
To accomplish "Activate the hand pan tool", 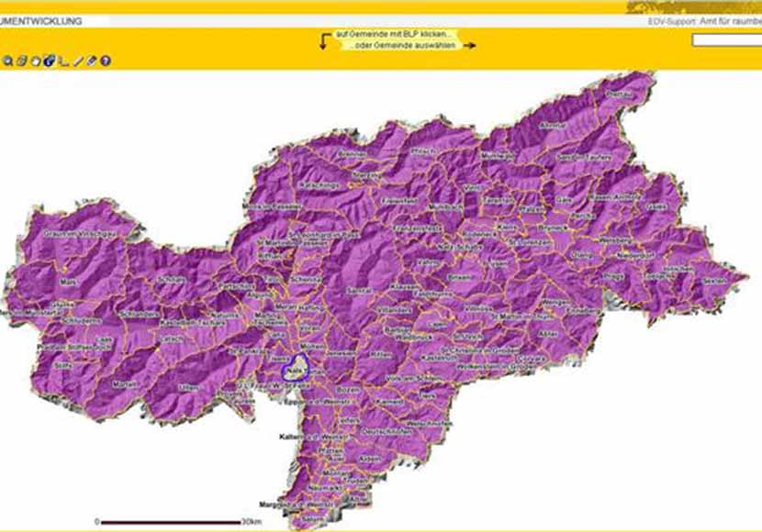I will pyautogui.click(x=36, y=61).
